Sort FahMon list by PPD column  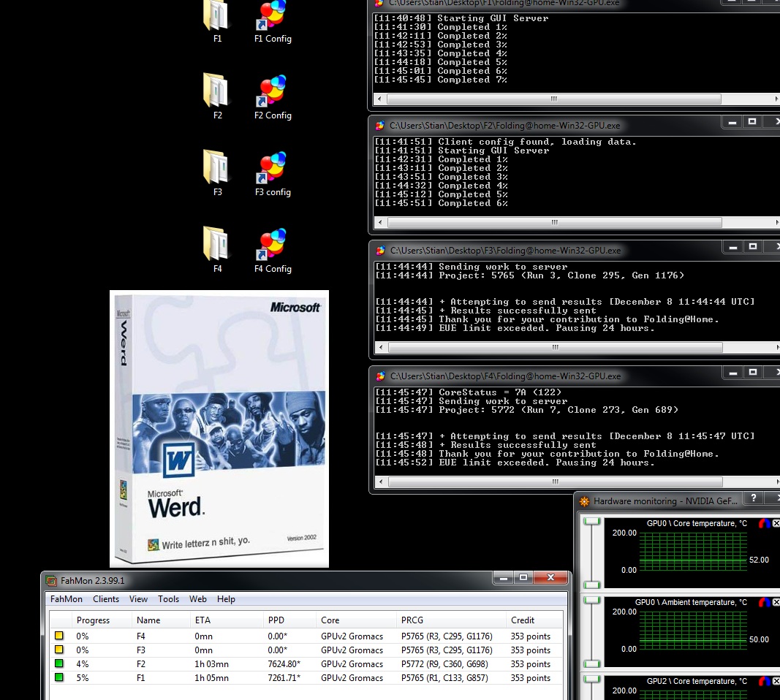289,620
